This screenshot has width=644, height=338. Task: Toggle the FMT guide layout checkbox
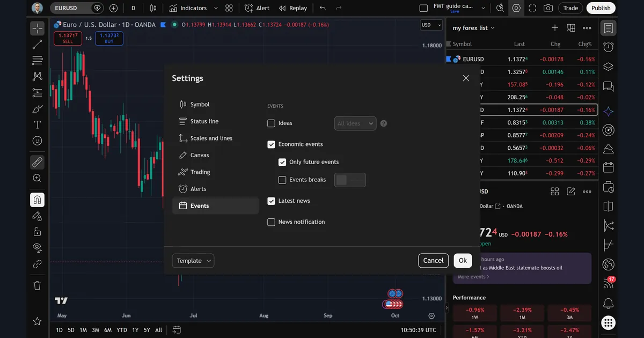pyautogui.click(x=423, y=8)
